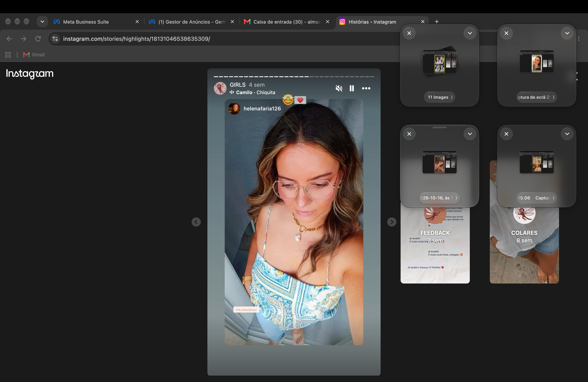588x382 pixels.
Task: Open the FEEDBACK highlight preview
Action: coord(435,246)
